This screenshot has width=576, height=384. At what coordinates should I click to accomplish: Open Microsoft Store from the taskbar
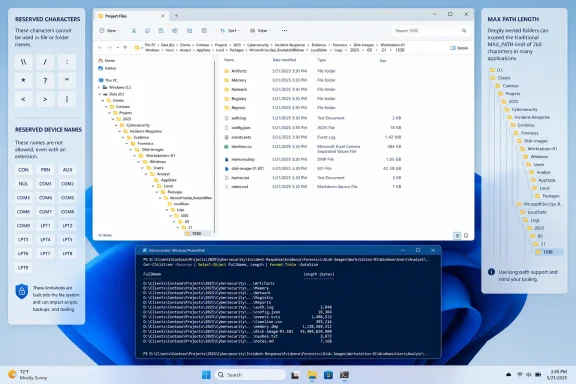pyautogui.click(x=328, y=375)
